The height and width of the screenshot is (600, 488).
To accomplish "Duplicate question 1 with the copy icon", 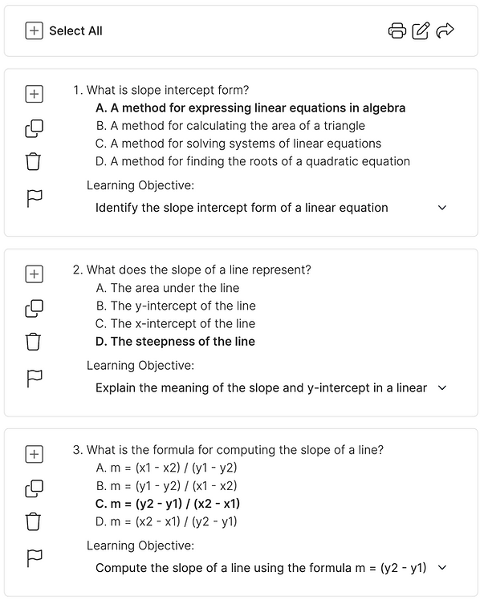I will (x=34, y=128).
